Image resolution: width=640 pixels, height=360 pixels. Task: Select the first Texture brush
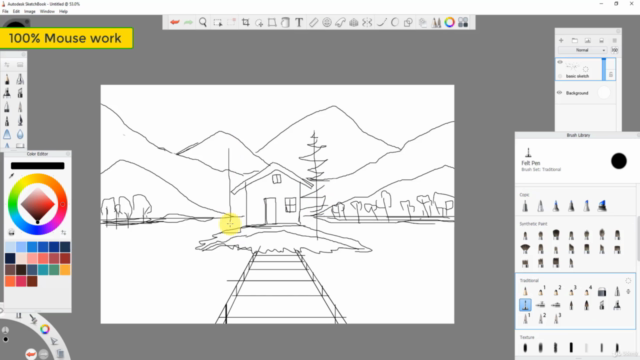click(x=525, y=348)
